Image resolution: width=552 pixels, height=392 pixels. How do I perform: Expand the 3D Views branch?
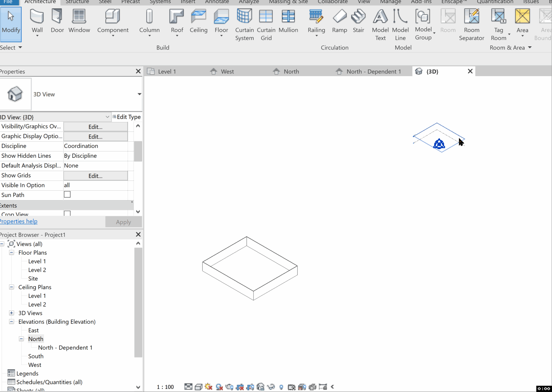pyautogui.click(x=11, y=313)
